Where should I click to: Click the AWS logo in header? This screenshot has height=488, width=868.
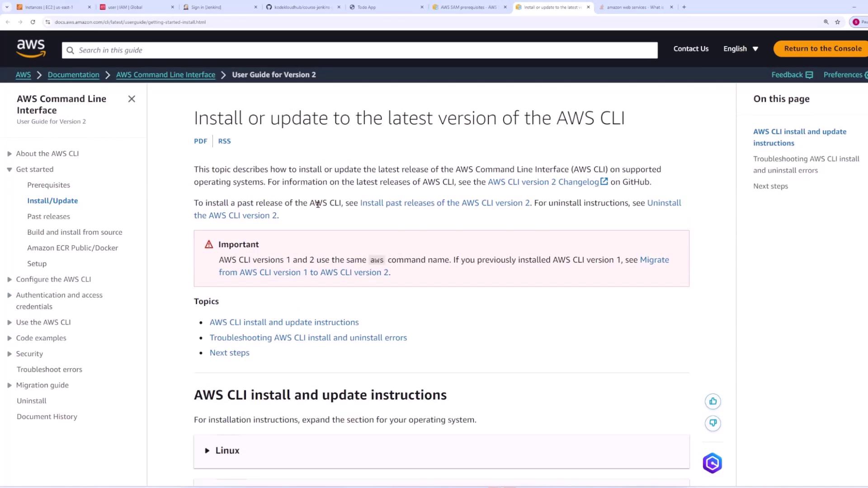(31, 48)
